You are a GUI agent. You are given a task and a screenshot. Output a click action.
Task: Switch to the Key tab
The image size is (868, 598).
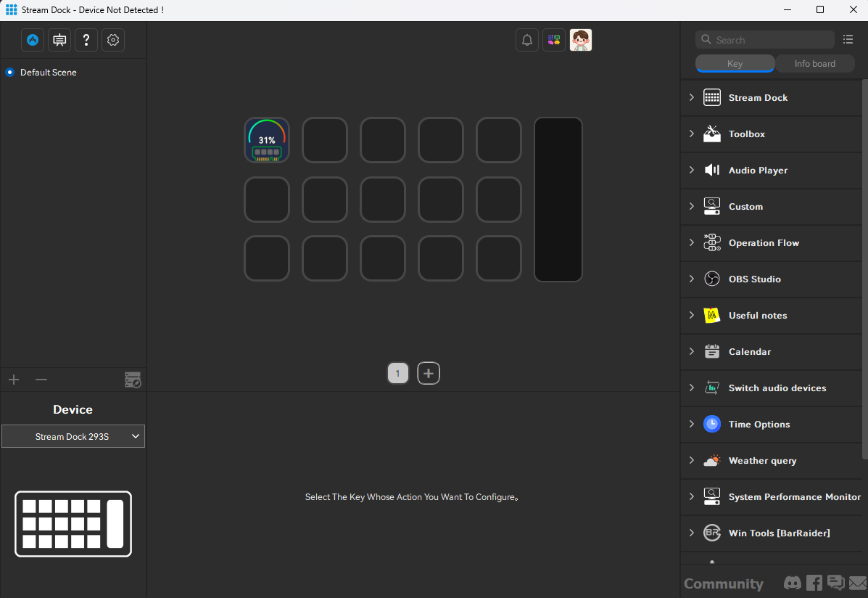click(735, 64)
